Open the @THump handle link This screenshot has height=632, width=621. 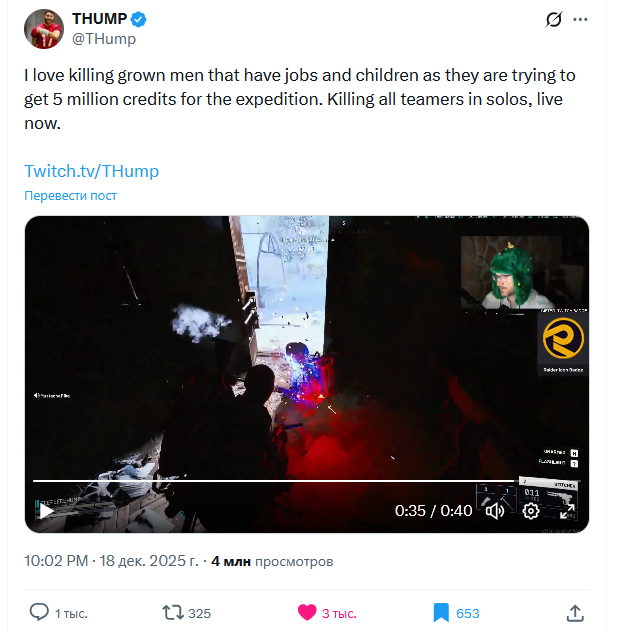click(104, 39)
